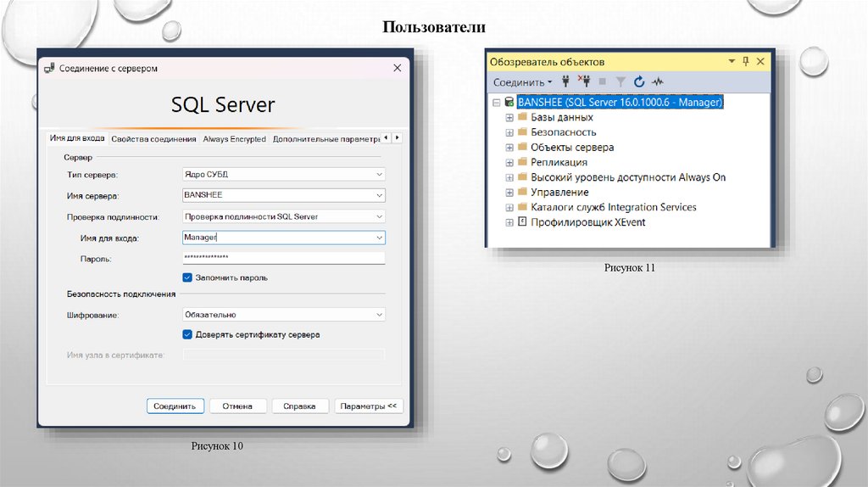Image resolution: width=868 pixels, height=487 pixels.
Task: Collapse the BANSHEE server node
Action: 497,103
